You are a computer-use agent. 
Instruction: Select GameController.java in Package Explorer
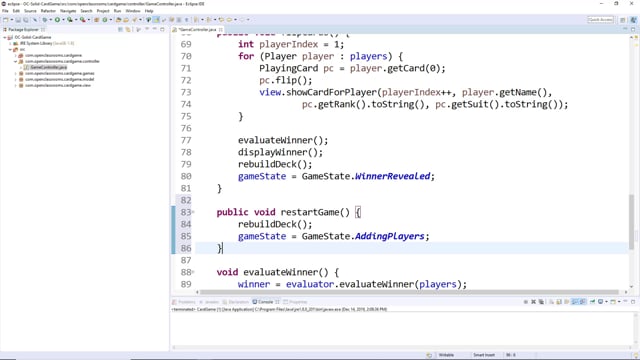tap(48, 67)
